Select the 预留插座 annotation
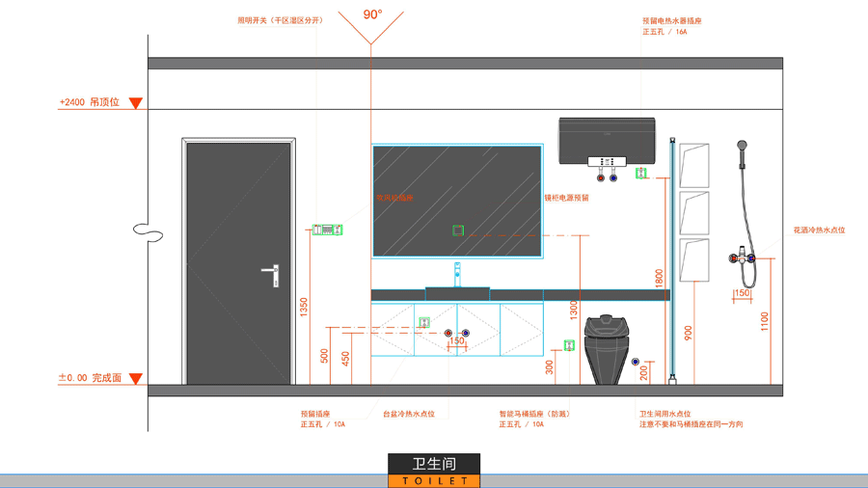The width and height of the screenshot is (868, 488). [x=315, y=414]
